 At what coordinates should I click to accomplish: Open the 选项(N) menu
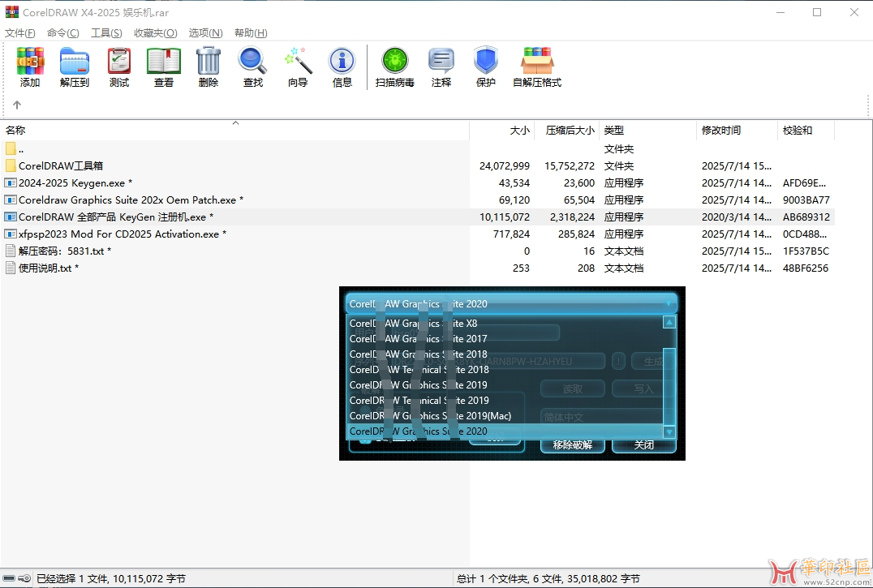coord(205,32)
